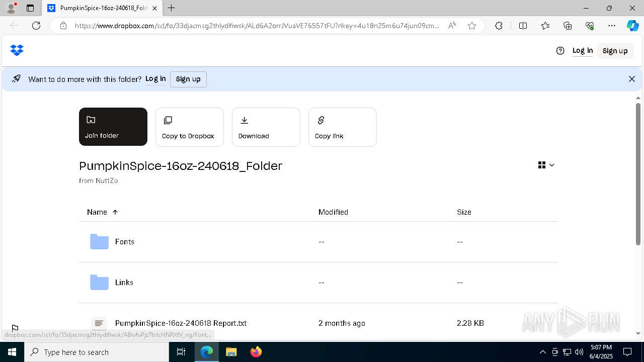This screenshot has height=362, width=644.
Task: Open volume control in system tray
Action: pos(579,352)
